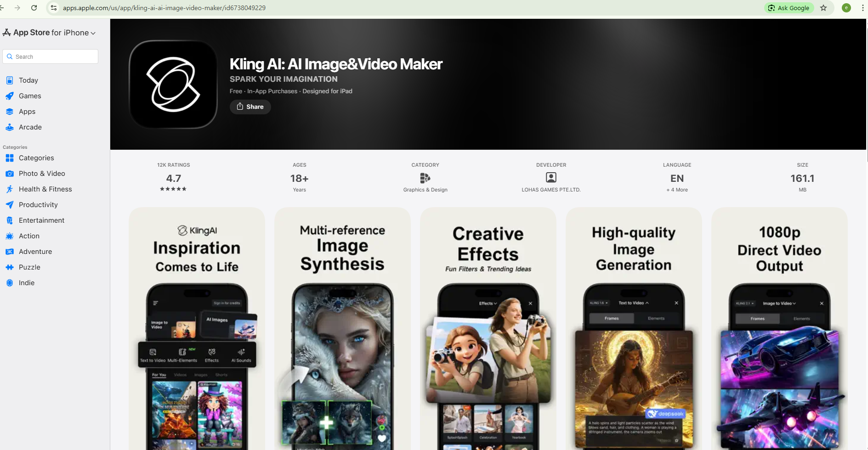Open the Inspiration Comes to Life screenshot
Screen dimensions: 868x450
point(197,328)
